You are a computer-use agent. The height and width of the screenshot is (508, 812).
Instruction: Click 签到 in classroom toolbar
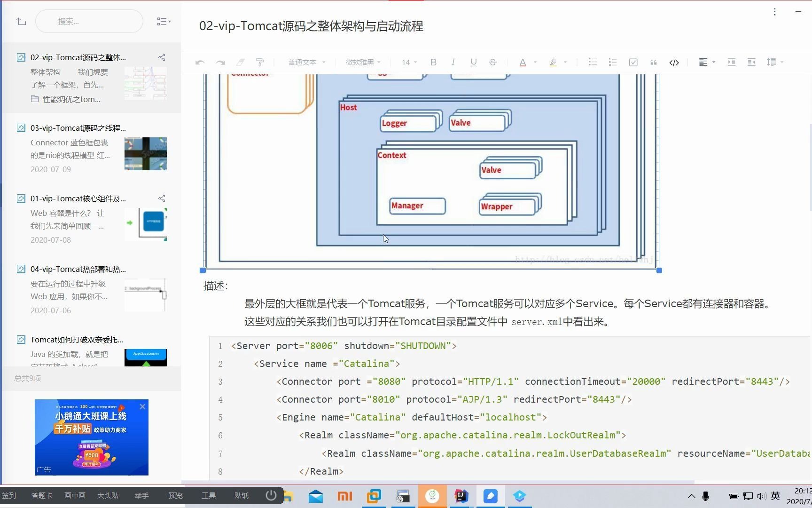pos(9,495)
